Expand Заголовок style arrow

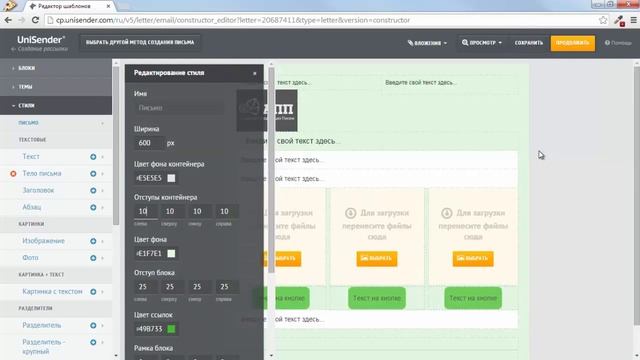102,191
